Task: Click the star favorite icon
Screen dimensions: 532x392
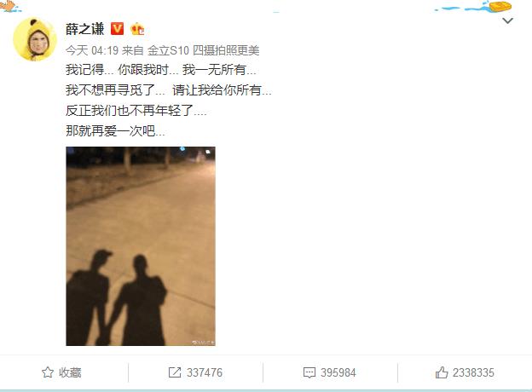Action: click(48, 372)
